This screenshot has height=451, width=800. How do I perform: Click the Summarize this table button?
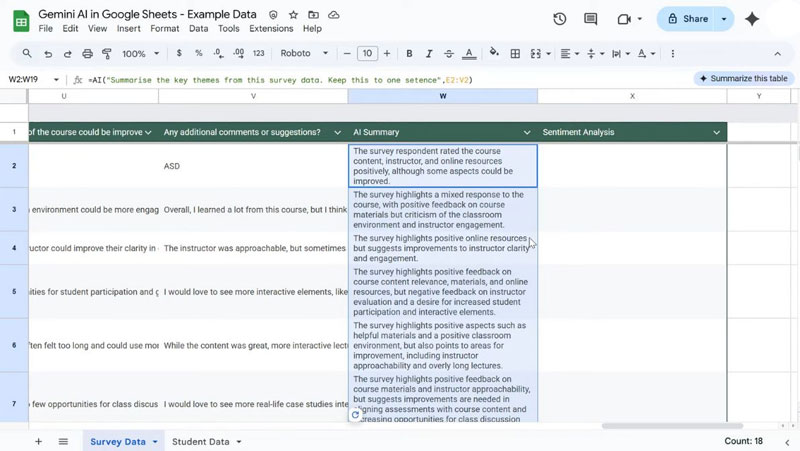743,78
